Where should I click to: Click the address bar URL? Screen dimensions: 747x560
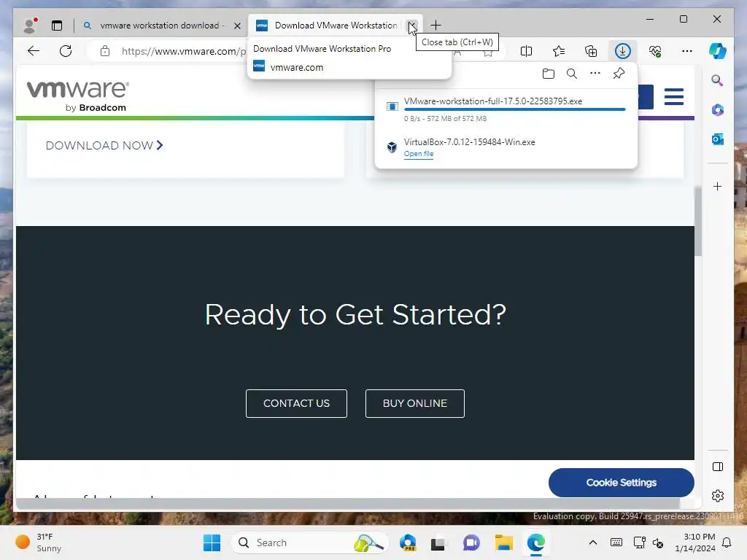tap(183, 52)
